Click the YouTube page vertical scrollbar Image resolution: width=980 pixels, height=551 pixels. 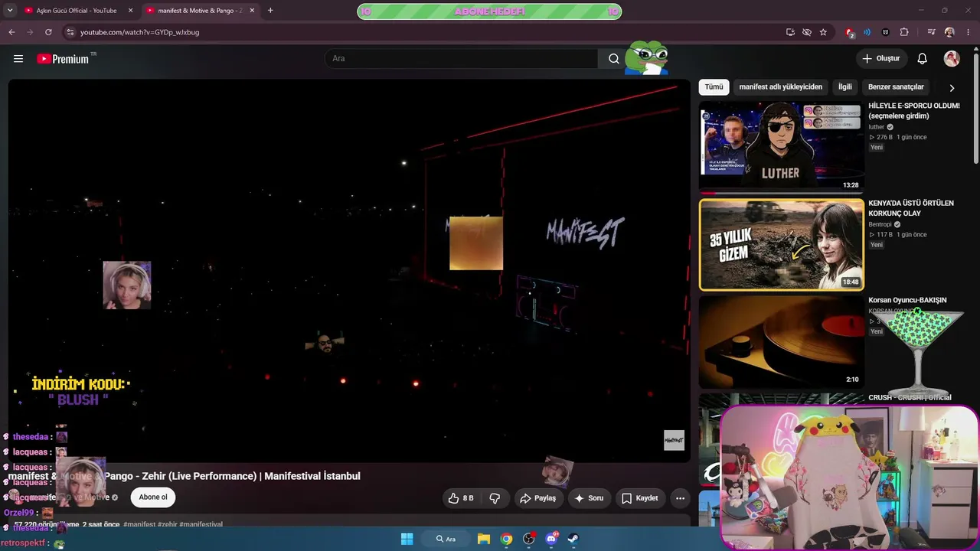[x=975, y=107]
